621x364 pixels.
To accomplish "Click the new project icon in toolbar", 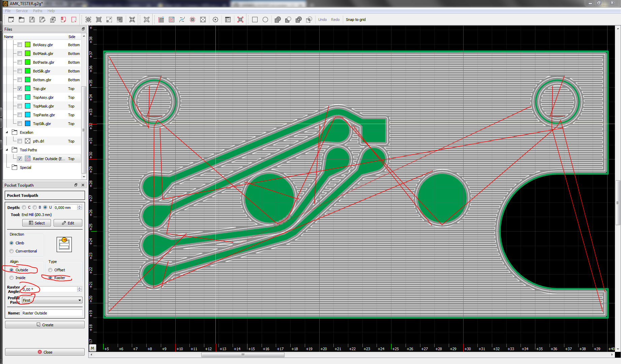I will (11, 20).
